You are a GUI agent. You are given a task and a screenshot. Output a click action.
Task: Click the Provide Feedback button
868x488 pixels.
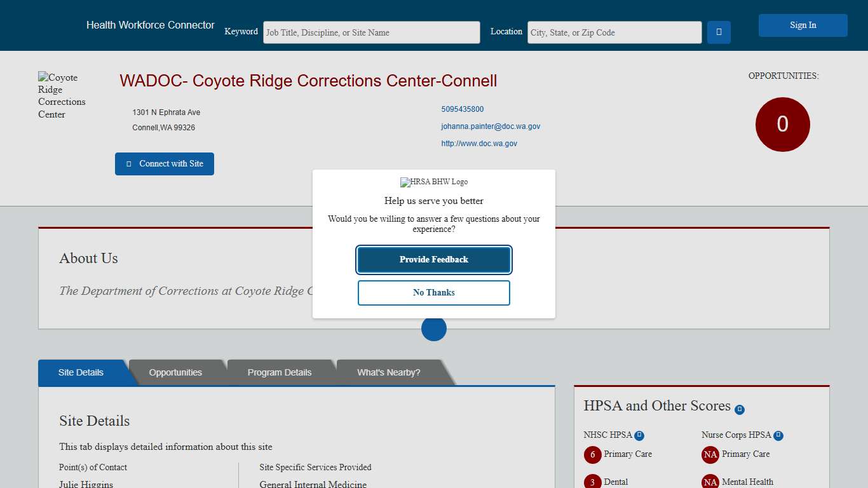point(433,259)
